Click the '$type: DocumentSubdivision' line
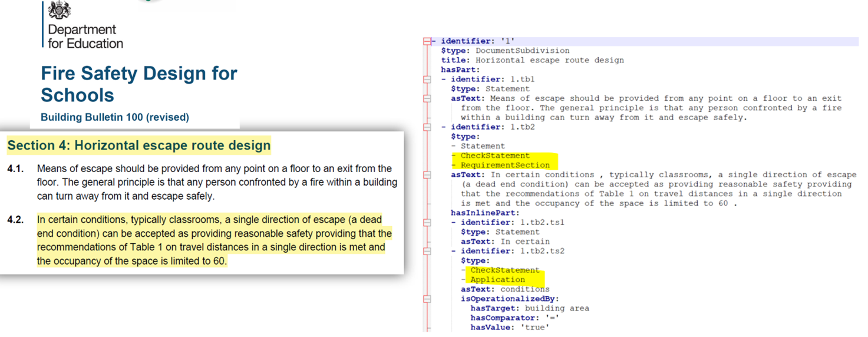 coord(505,51)
